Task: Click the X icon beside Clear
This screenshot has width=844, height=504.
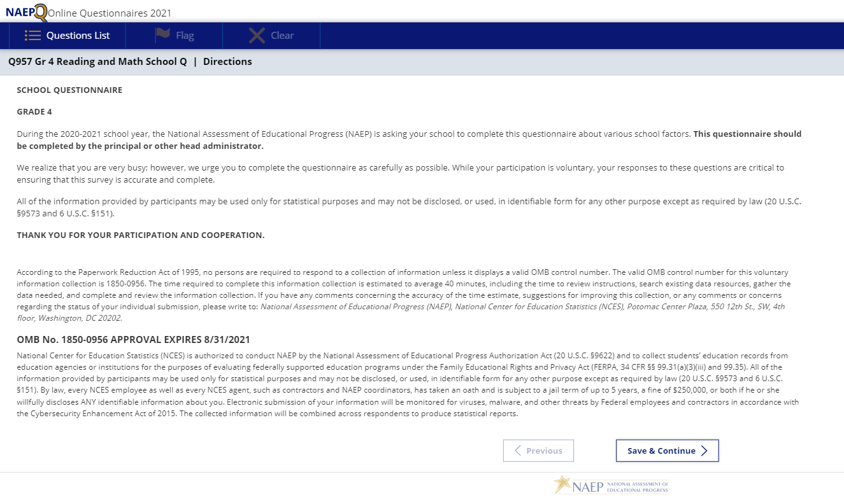Action: tap(257, 36)
